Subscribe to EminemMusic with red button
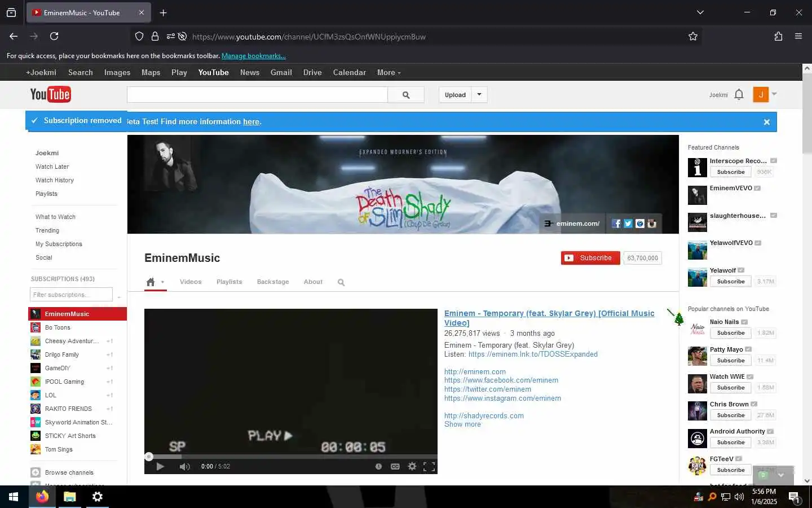This screenshot has height=508, width=812. coord(590,258)
